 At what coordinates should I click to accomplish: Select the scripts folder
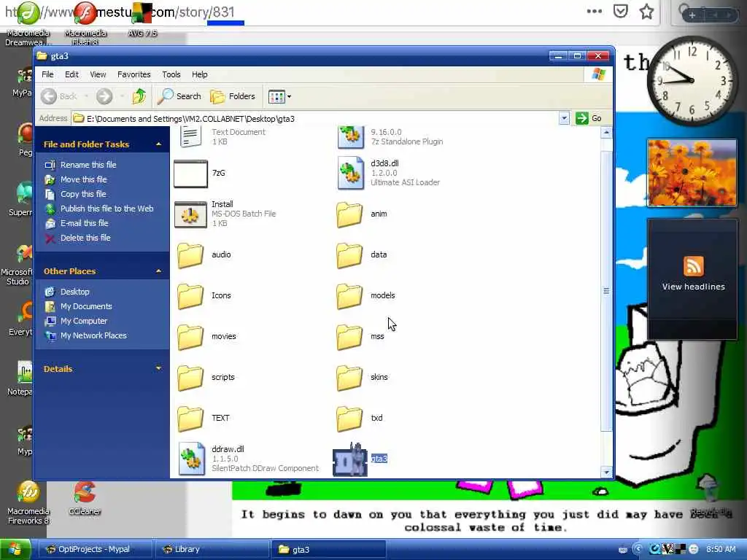click(190, 378)
